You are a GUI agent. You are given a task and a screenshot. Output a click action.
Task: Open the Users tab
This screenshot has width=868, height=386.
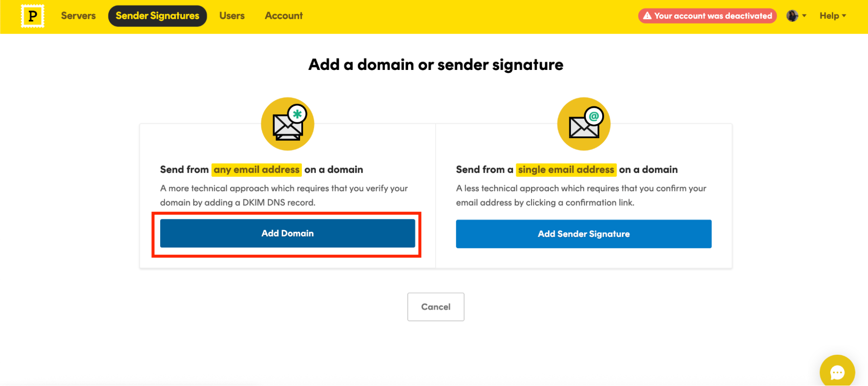coord(232,16)
